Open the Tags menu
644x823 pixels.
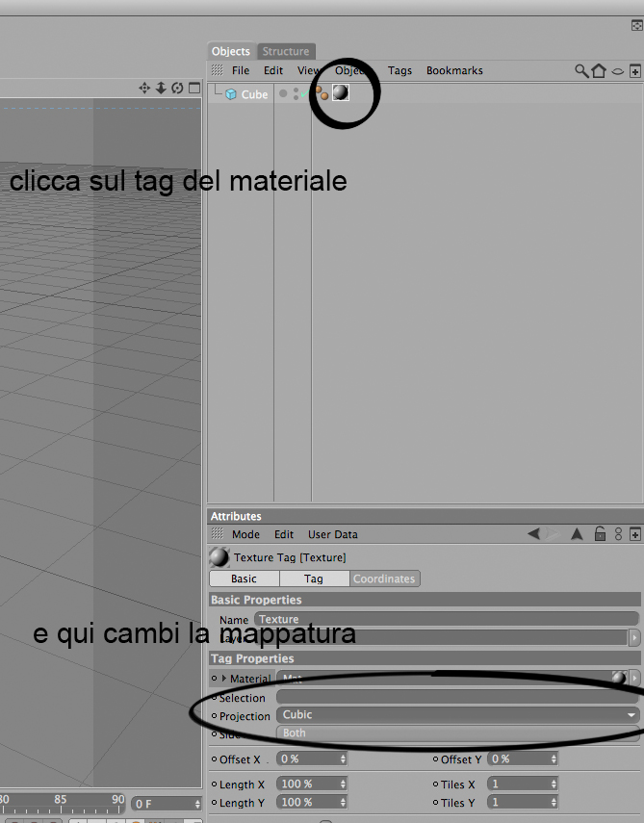399,70
